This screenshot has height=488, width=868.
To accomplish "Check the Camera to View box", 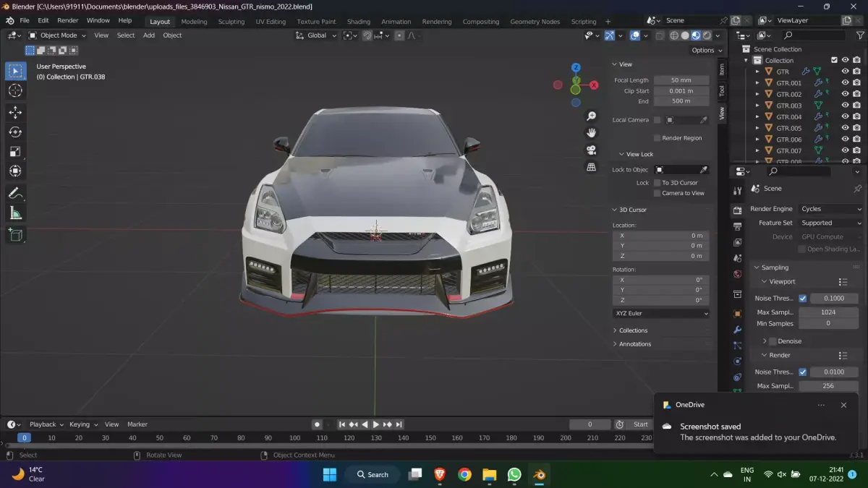I will [657, 193].
